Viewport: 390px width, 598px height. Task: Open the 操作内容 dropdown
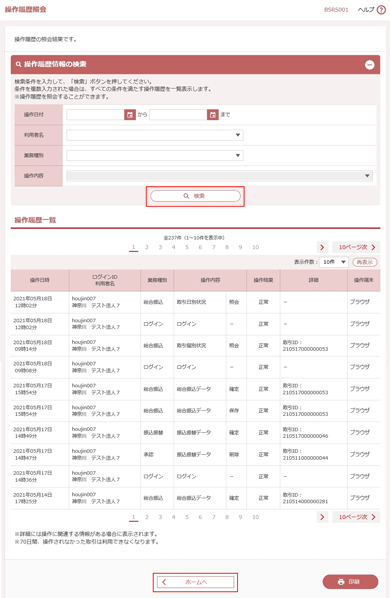tap(220, 176)
